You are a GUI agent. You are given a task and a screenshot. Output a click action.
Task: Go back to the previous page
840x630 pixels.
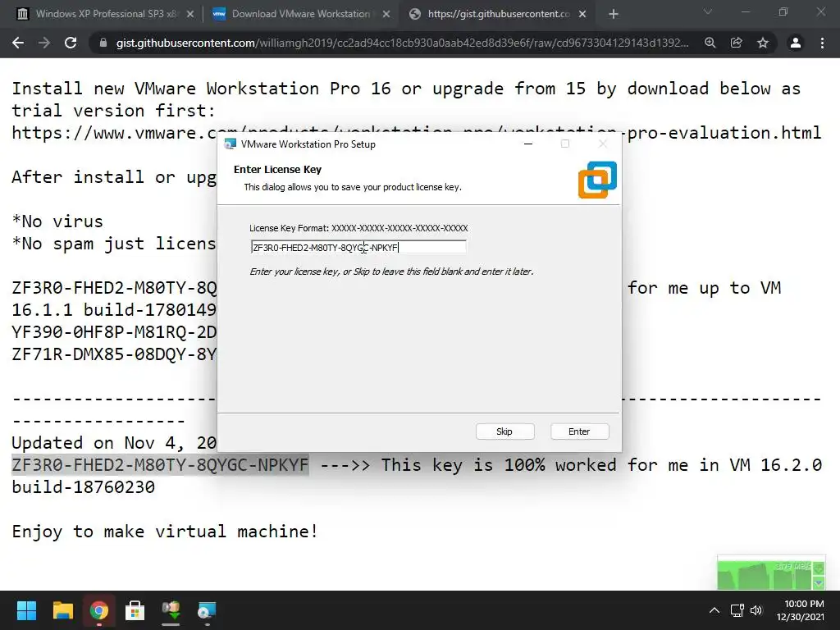coord(18,43)
